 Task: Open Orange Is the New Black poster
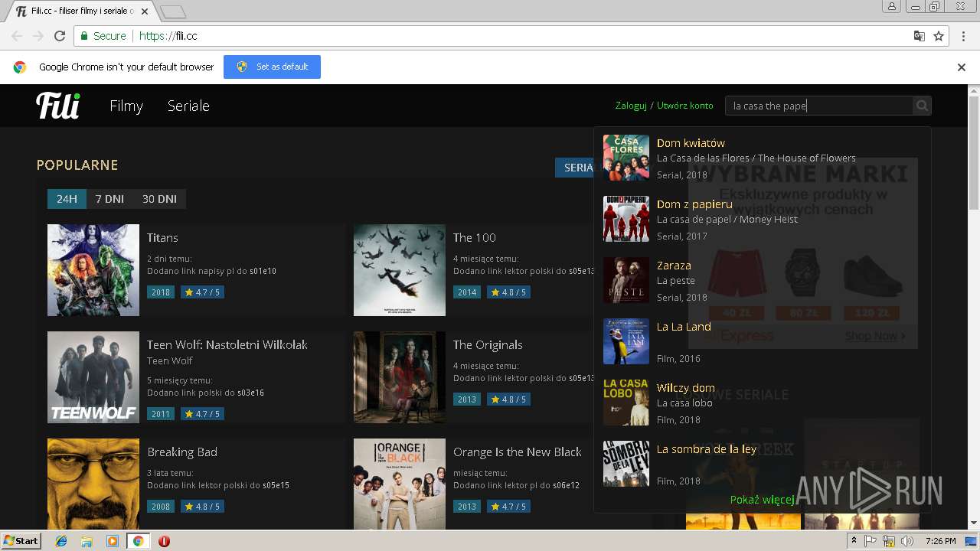click(x=400, y=484)
